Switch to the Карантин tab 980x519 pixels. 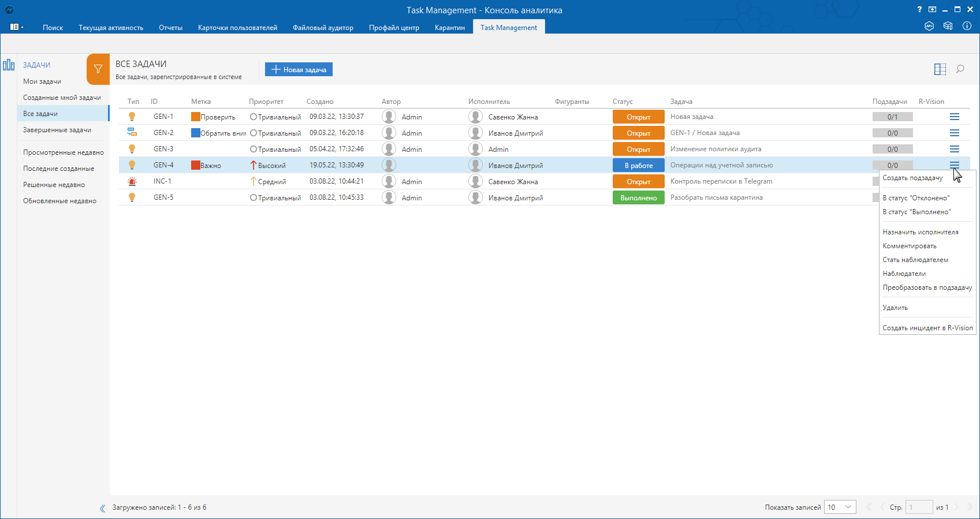tap(449, 28)
